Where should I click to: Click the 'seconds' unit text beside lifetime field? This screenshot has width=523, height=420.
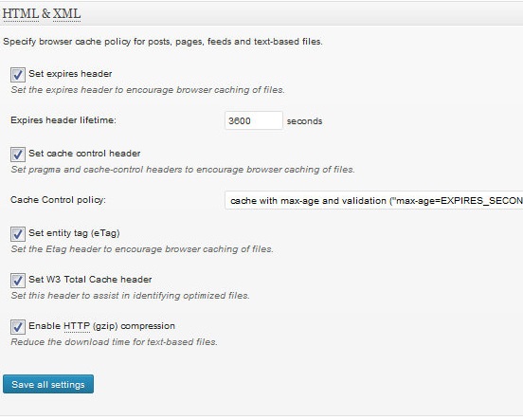point(304,121)
